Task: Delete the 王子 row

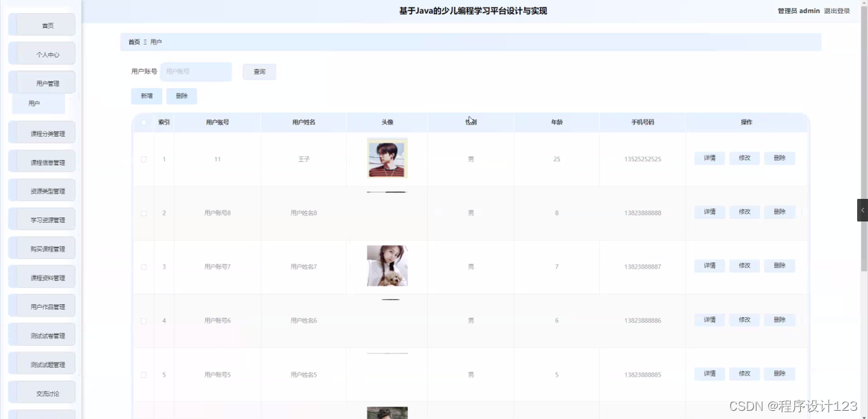Action: click(779, 158)
